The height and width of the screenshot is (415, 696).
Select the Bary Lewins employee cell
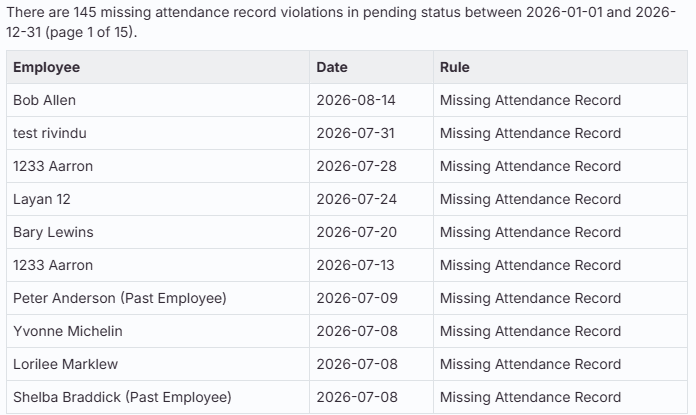coord(158,232)
